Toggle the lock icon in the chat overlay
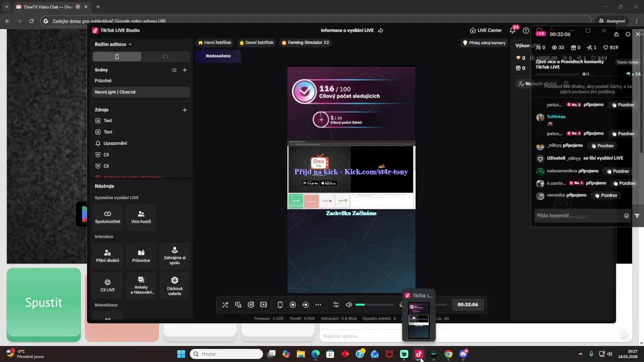The height and width of the screenshot is (362, 644). pyautogui.click(x=617, y=34)
